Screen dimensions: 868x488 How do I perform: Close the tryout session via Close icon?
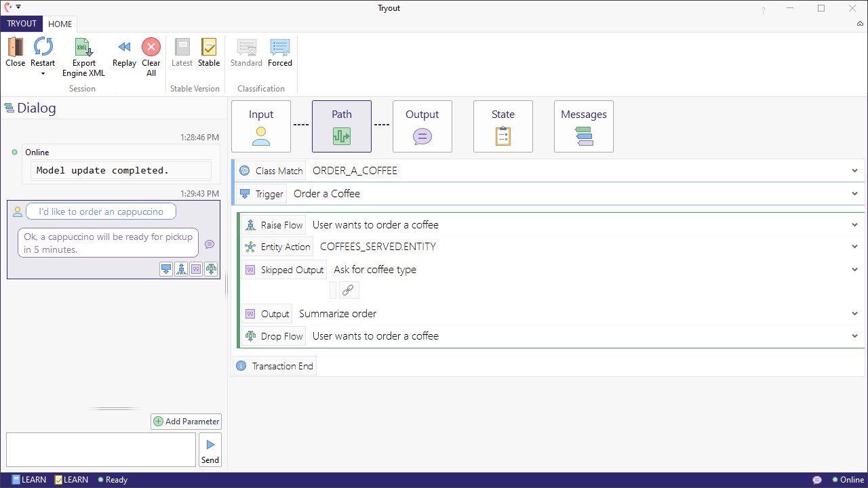coord(15,48)
